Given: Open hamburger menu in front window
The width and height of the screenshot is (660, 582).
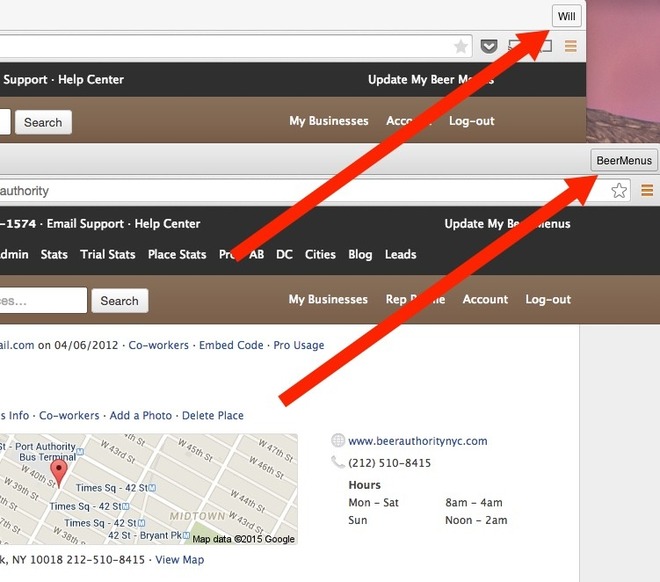Looking at the screenshot, I should click(x=647, y=190).
